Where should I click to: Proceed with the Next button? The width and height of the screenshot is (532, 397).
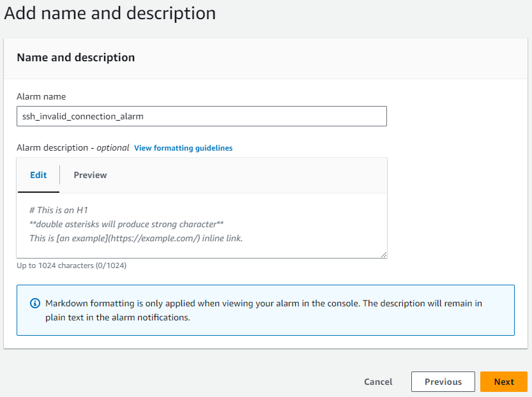(504, 382)
